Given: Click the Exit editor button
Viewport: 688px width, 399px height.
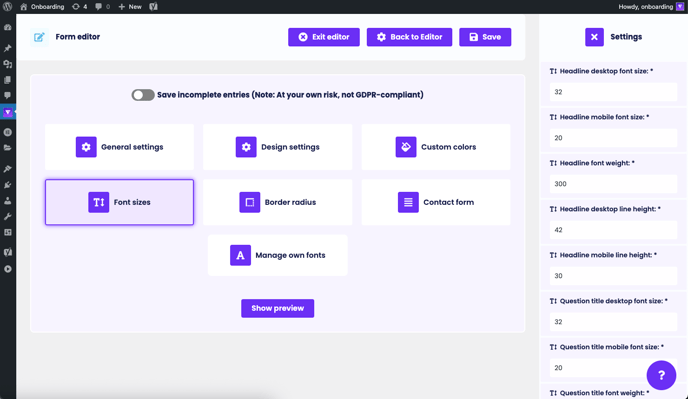Looking at the screenshot, I should click(324, 37).
